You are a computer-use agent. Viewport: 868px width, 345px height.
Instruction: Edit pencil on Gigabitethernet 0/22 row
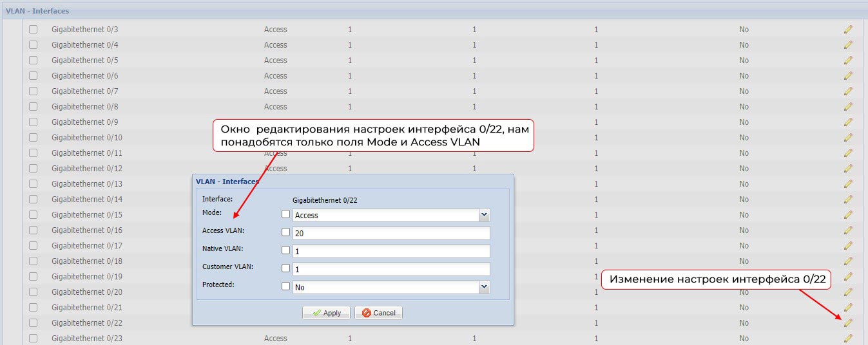848,323
